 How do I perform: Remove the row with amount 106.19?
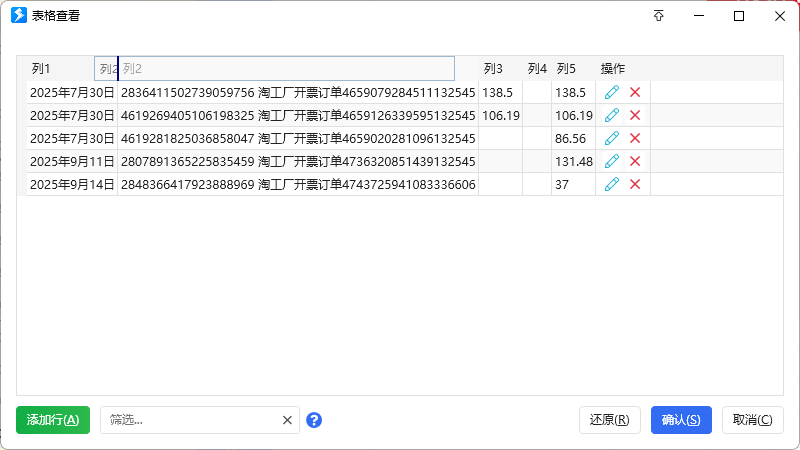click(635, 115)
